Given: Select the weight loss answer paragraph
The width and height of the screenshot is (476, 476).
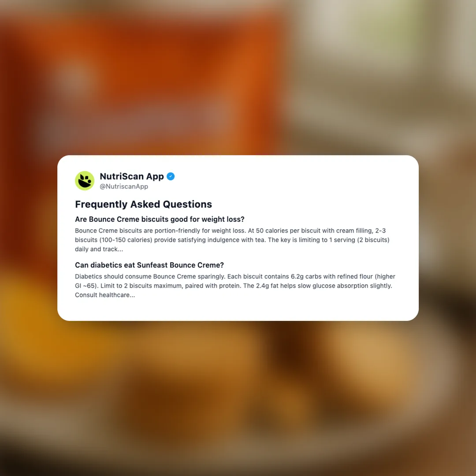Looking at the screenshot, I should pyautogui.click(x=232, y=240).
